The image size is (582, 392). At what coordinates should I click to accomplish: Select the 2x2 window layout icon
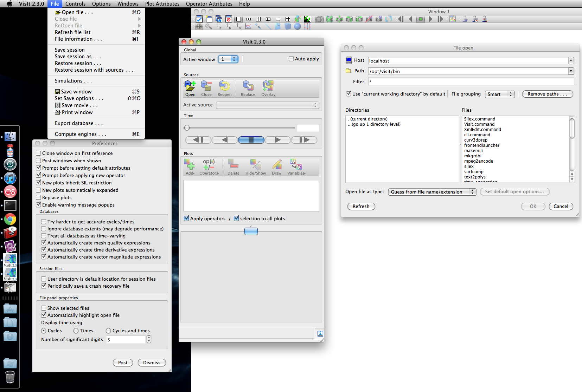pos(258,19)
